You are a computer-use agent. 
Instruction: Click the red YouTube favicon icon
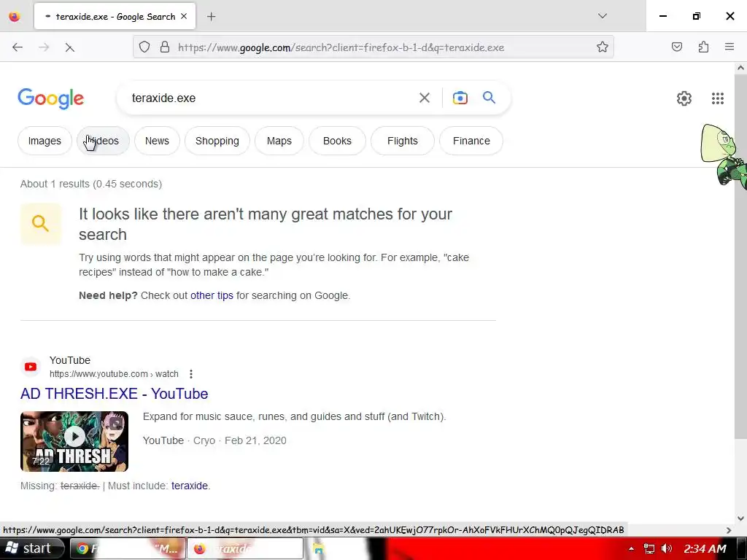(x=31, y=367)
